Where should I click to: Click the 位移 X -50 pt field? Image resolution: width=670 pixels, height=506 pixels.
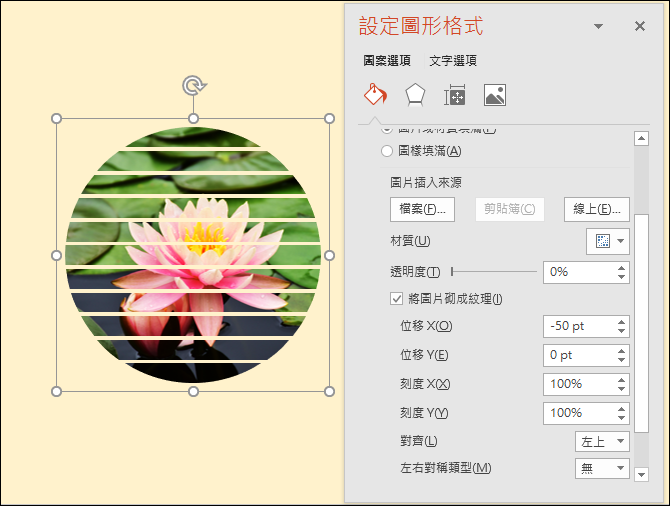click(579, 327)
